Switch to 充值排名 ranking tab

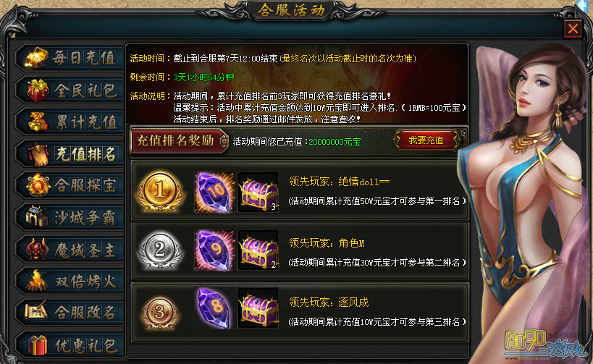pos(70,154)
